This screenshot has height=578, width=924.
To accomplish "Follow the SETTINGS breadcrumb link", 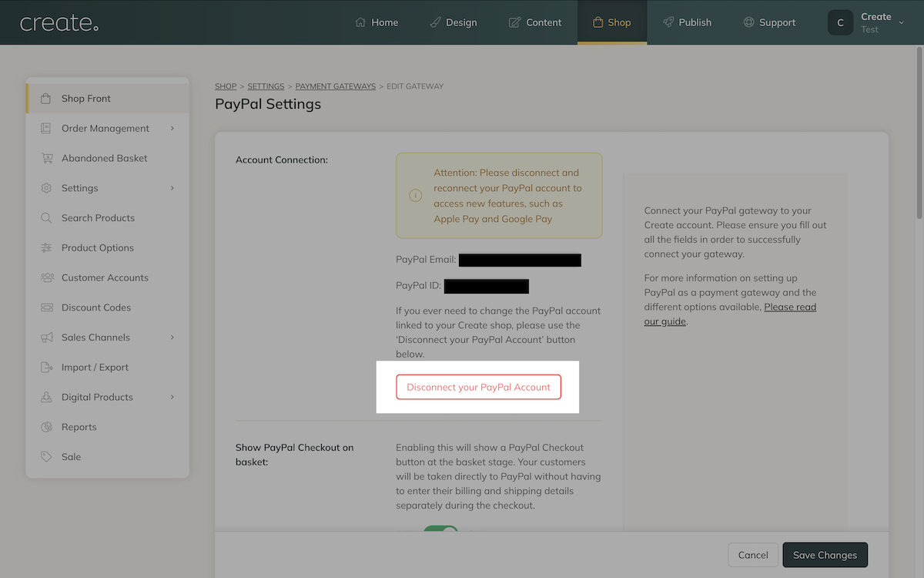I will point(266,86).
